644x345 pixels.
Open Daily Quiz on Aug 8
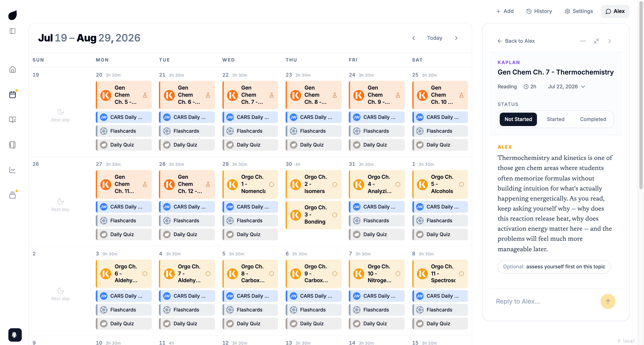pos(440,323)
